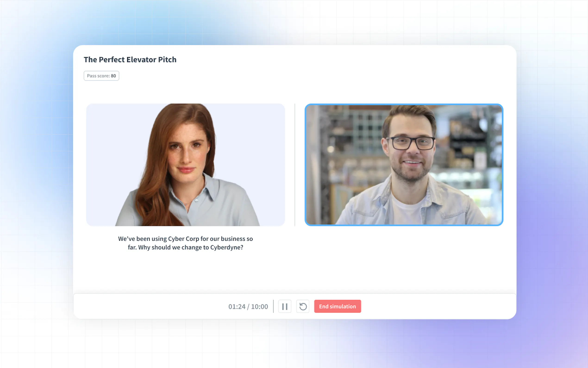Select the AI avatar video of the woman

point(185,165)
